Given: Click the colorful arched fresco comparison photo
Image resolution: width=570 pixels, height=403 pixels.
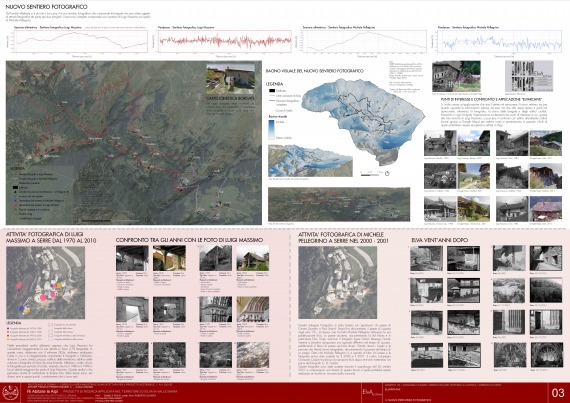Looking at the screenshot, I should point(253,309).
